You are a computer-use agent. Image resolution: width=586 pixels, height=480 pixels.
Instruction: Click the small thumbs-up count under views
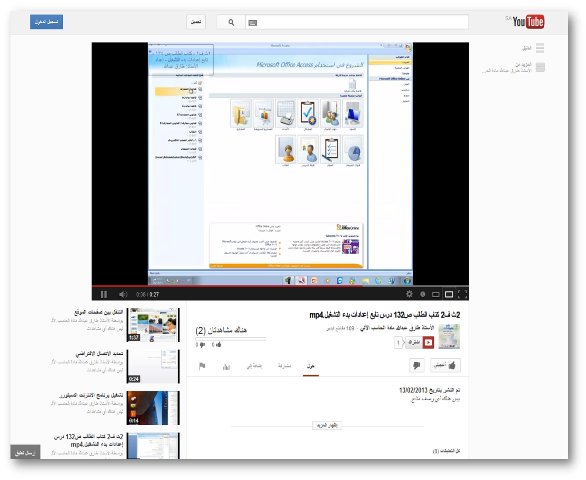point(217,345)
